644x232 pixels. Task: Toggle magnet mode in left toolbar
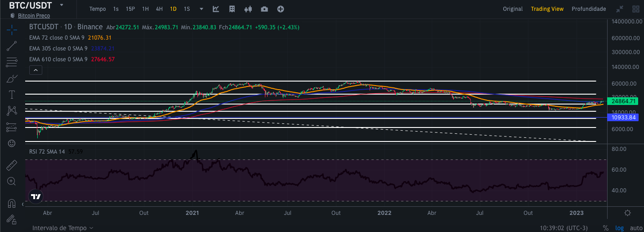[12, 204]
